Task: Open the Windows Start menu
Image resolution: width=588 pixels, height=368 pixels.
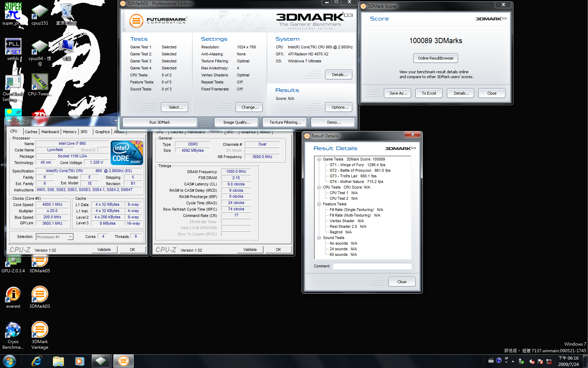Action: tap(9, 361)
